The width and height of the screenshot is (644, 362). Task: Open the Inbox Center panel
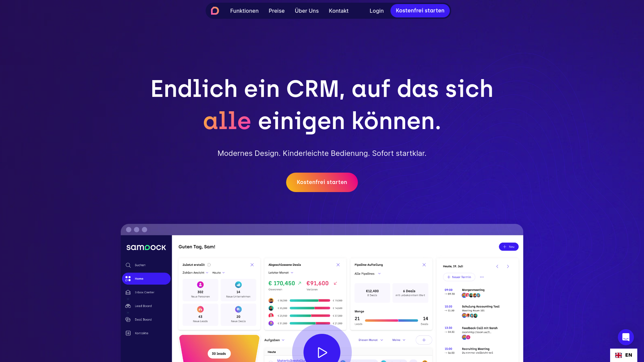144,292
